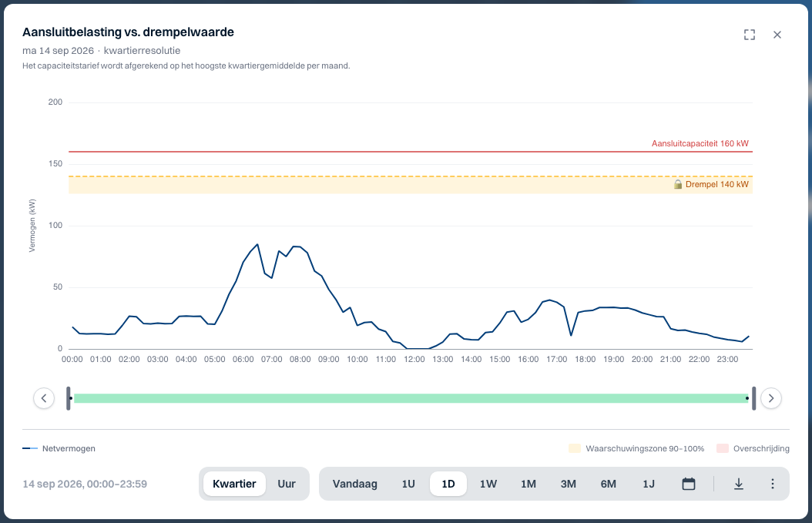Click the Drempel 140 kW label
Screen dimensions: 812x523
(717, 184)
